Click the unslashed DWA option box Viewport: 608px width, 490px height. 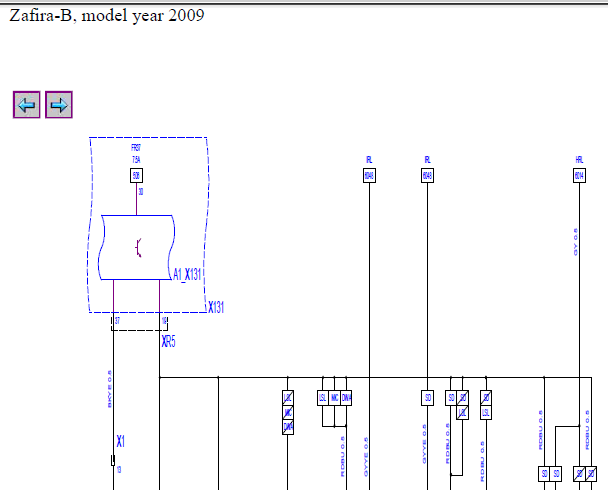346,398
